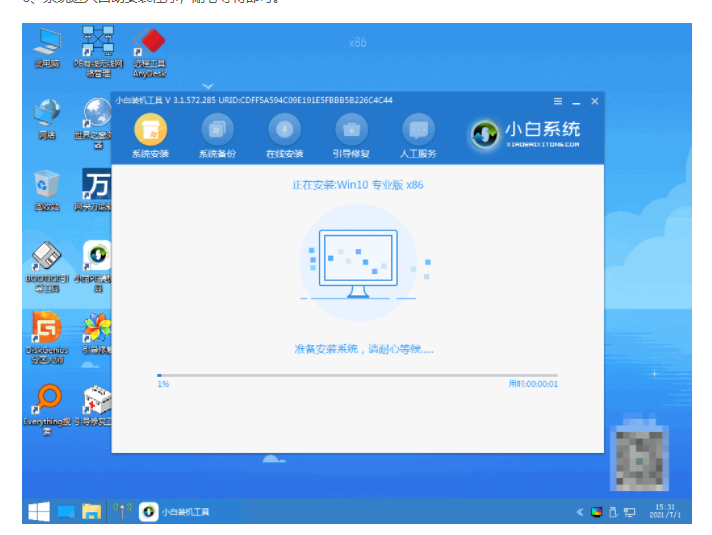Click the 正在安装 Win10 专业版 x86 text
This screenshot has width=712, height=535.
(357, 185)
